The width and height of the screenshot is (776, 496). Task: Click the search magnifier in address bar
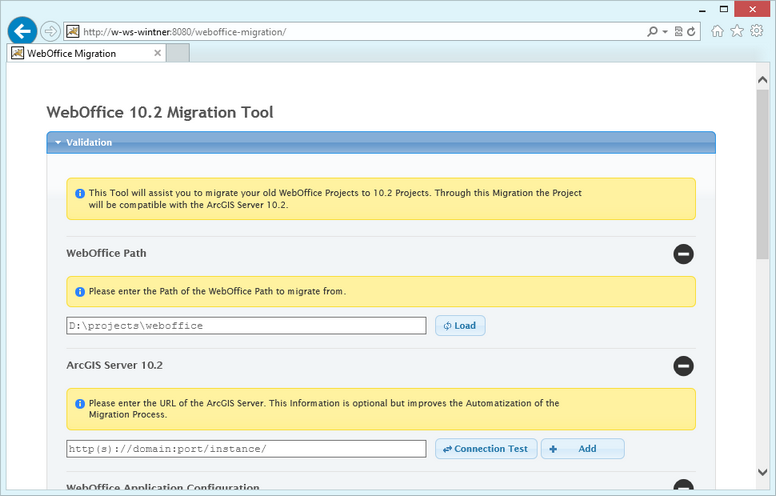(652, 32)
